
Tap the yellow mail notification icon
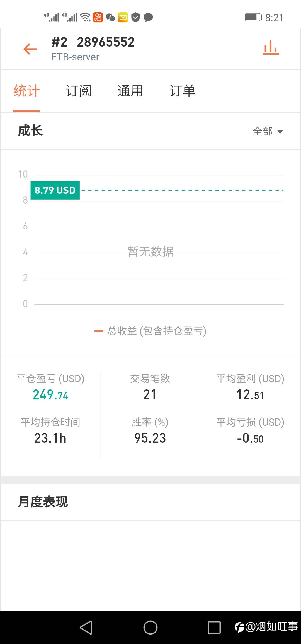pyautogui.click(x=123, y=18)
